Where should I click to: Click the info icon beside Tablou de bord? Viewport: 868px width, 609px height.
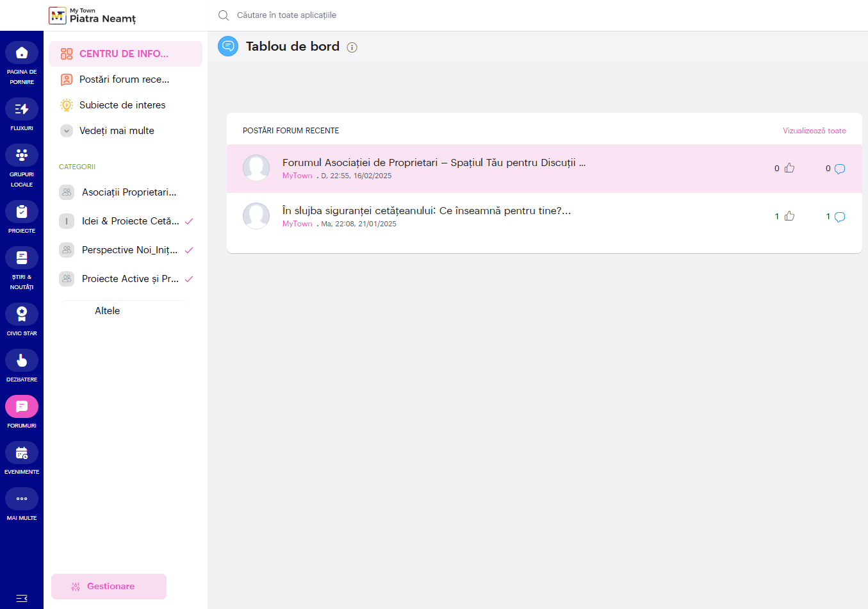(352, 47)
